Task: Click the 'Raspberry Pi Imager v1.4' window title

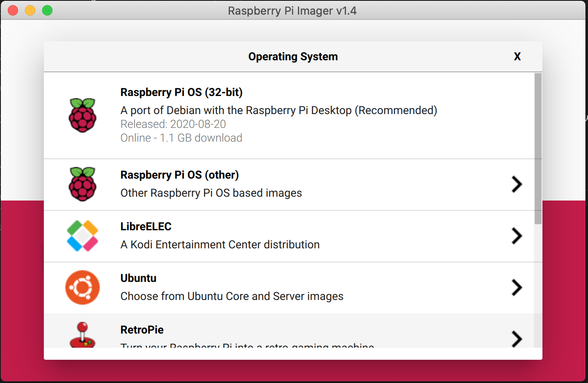Action: pos(292,10)
